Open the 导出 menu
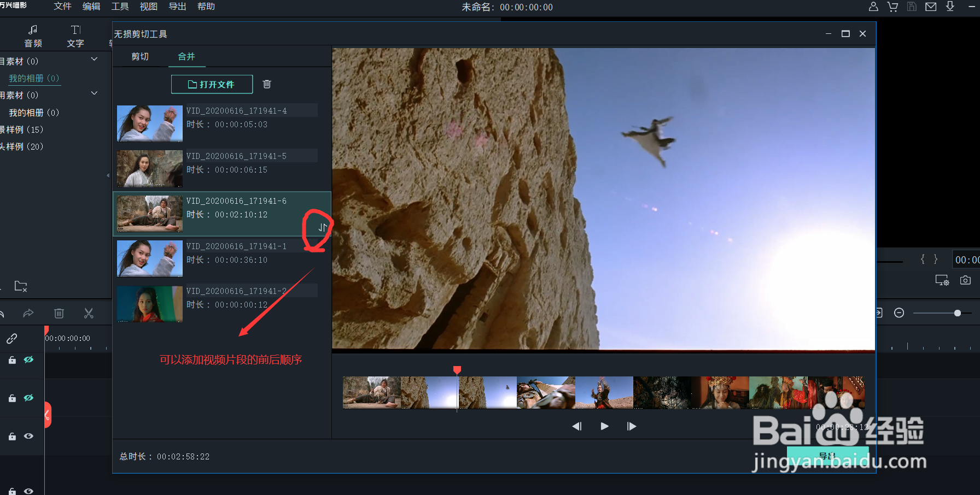This screenshot has height=495, width=980. pos(177,7)
